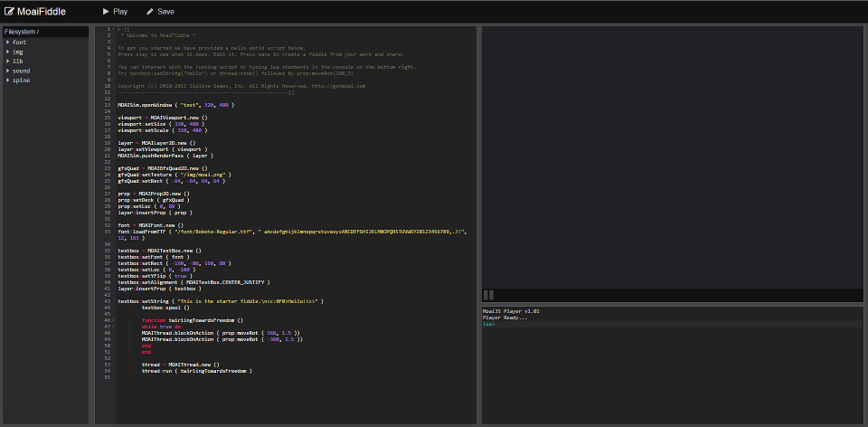
Task: Select the font folder label
Action: click(19, 43)
